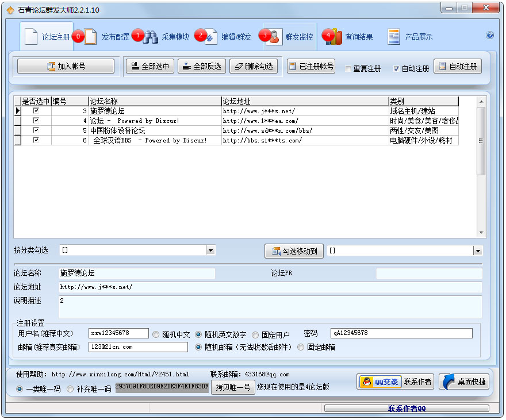Click the 加入帐号 button
The height and width of the screenshot is (420, 506).
(66, 66)
